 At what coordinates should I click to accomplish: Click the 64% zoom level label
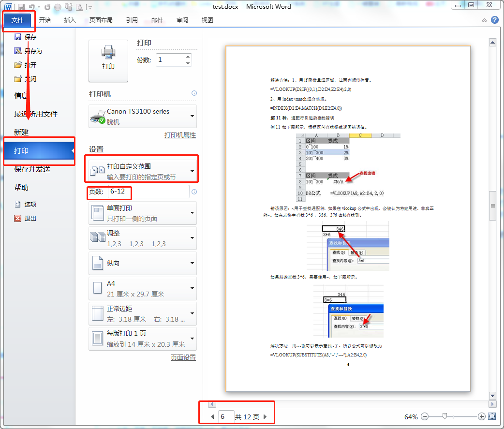coord(411,417)
